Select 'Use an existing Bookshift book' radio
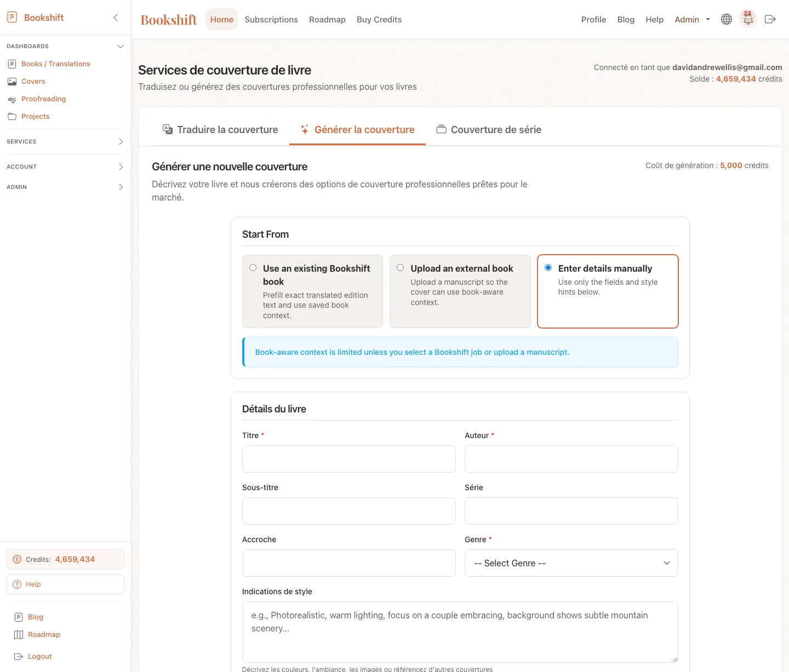 point(253,268)
